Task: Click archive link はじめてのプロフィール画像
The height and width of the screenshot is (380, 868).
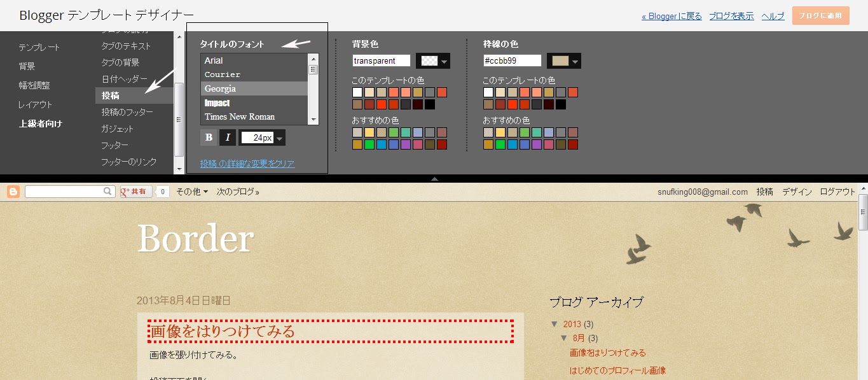Action: pos(617,370)
